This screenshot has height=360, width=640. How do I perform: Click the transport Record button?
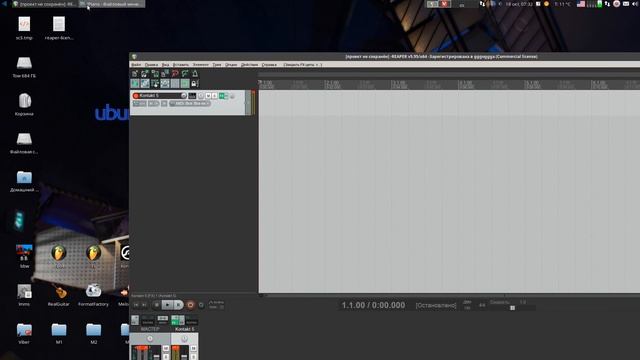190,305
